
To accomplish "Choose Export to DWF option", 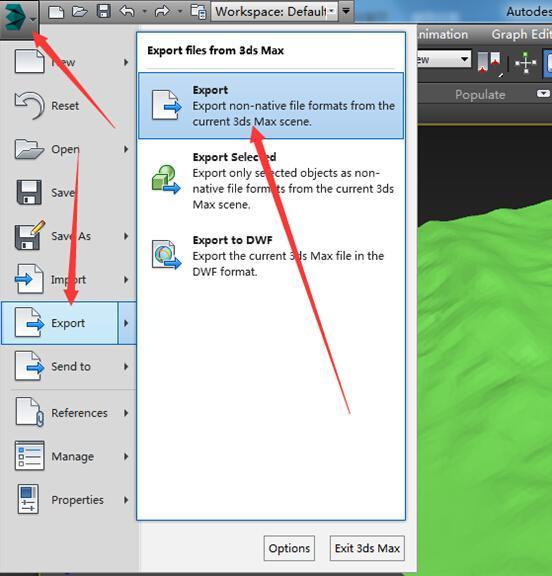I will 271,256.
